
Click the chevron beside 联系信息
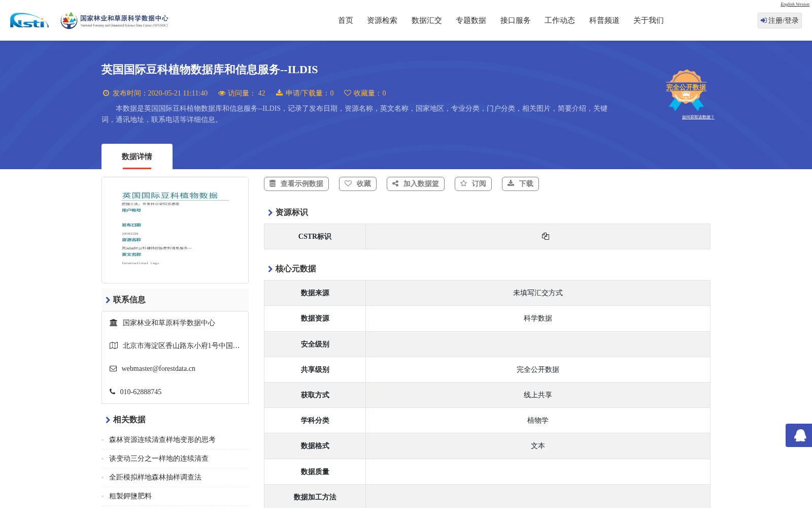[108, 300]
